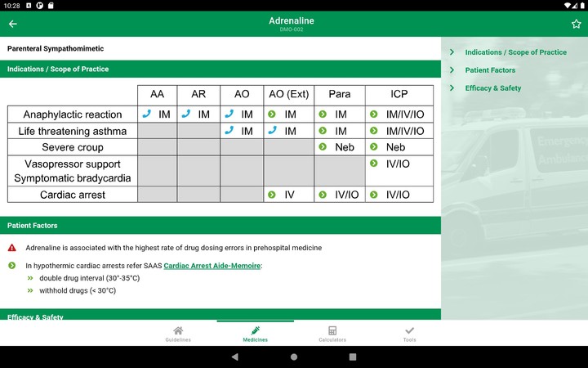Image resolution: width=588 pixels, height=368 pixels.
Task: Click green arrow in Cardiac arrest ICP cell
Action: tap(373, 195)
